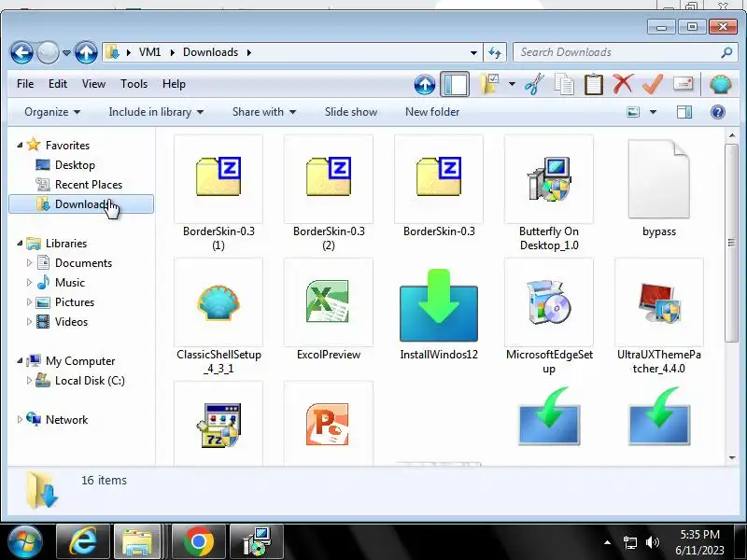747x560 pixels.
Task: Open the File menu
Action: (25, 84)
